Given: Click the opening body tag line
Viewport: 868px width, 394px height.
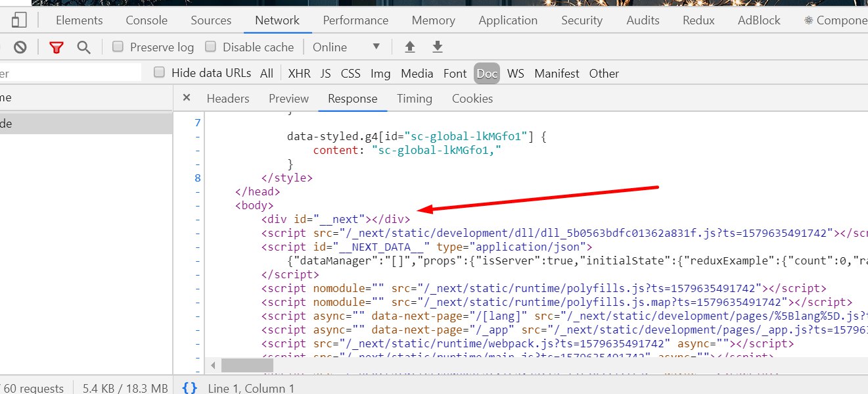Looking at the screenshot, I should coord(254,205).
